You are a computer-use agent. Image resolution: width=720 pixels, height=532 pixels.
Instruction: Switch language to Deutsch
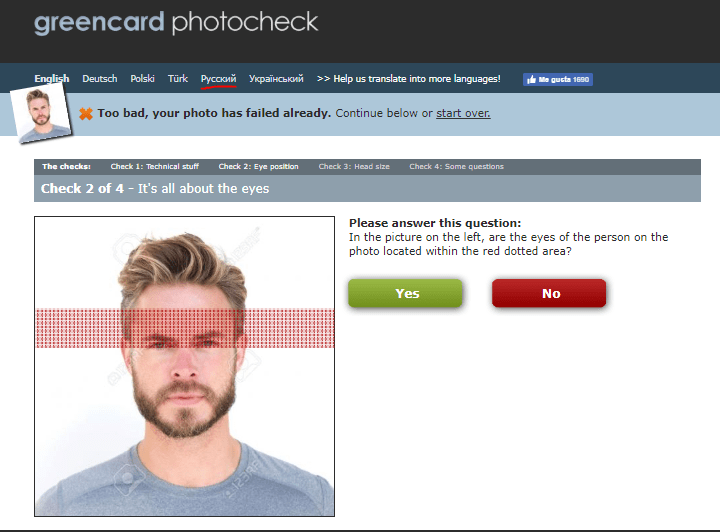pyautogui.click(x=100, y=78)
